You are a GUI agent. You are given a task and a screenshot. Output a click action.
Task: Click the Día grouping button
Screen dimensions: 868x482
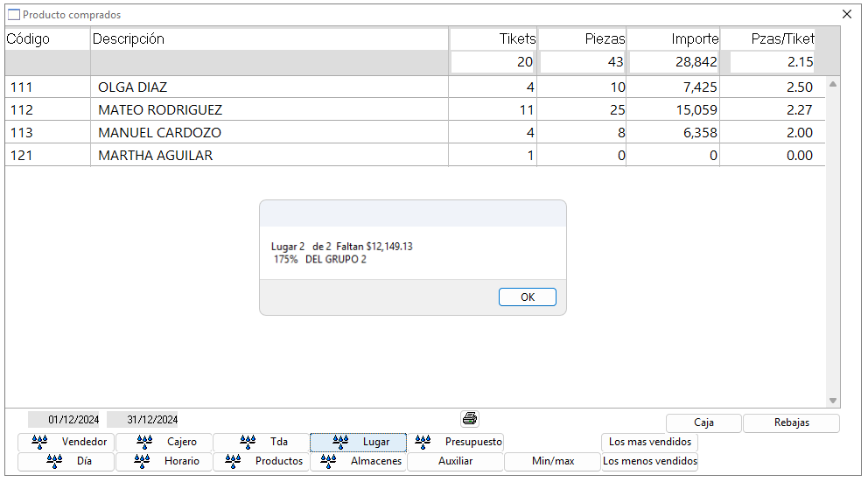(x=66, y=462)
